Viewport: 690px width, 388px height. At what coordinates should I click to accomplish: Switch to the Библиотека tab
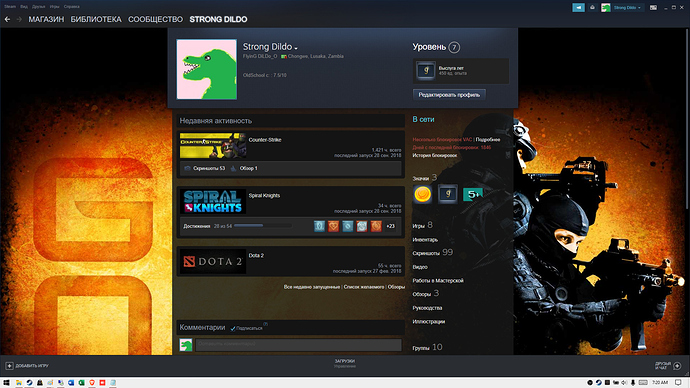tap(96, 19)
